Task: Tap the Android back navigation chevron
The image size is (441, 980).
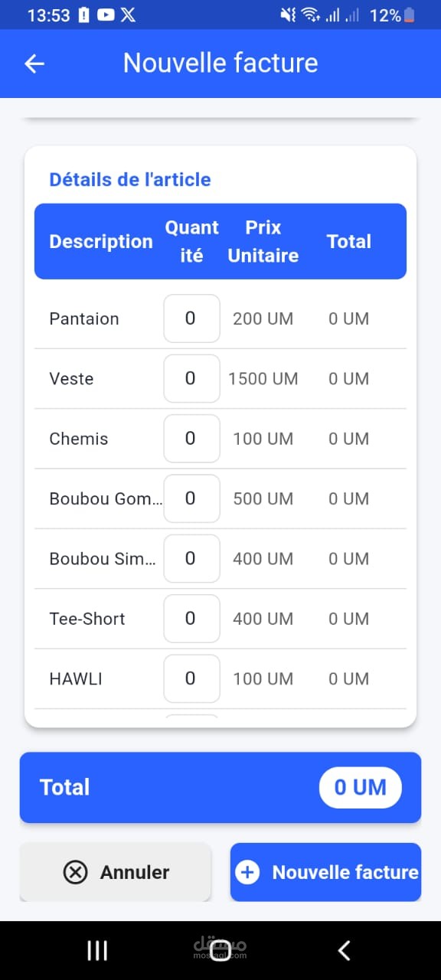Action: tap(344, 950)
